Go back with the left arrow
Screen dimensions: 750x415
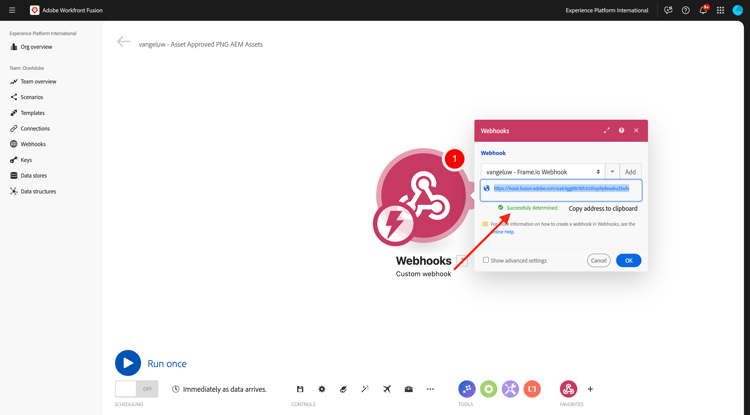tap(123, 42)
